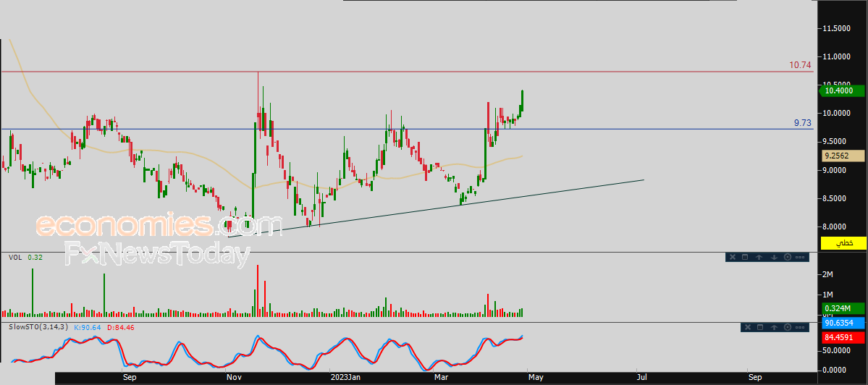Select the 10.74 resistance line label
868x385 pixels.
(799, 65)
